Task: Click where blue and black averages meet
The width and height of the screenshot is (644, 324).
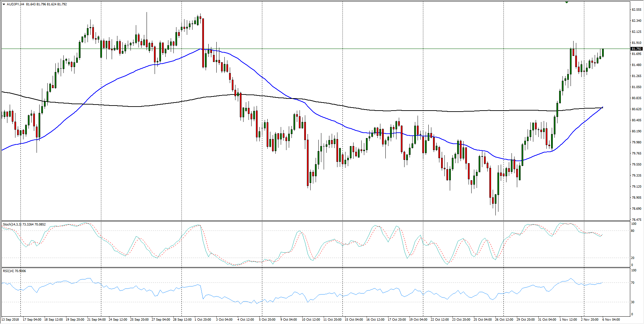Action: 602,107
